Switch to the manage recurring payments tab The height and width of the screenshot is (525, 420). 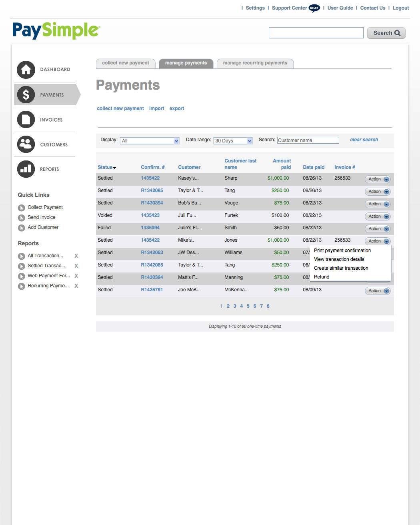tap(255, 63)
